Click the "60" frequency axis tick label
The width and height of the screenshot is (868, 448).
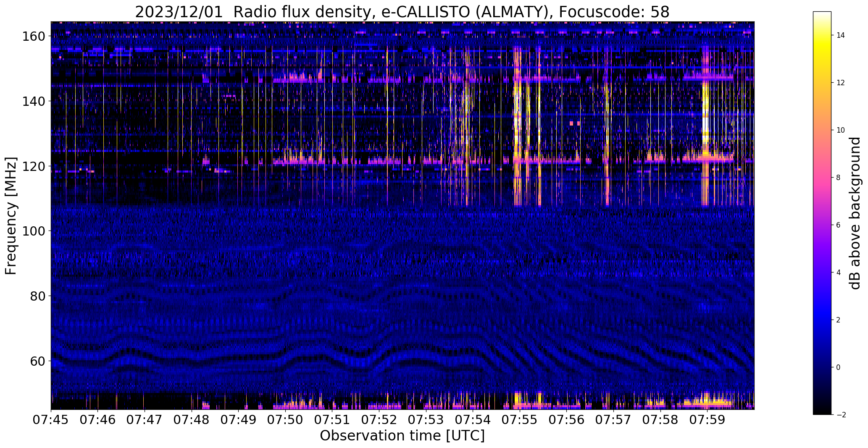38,361
